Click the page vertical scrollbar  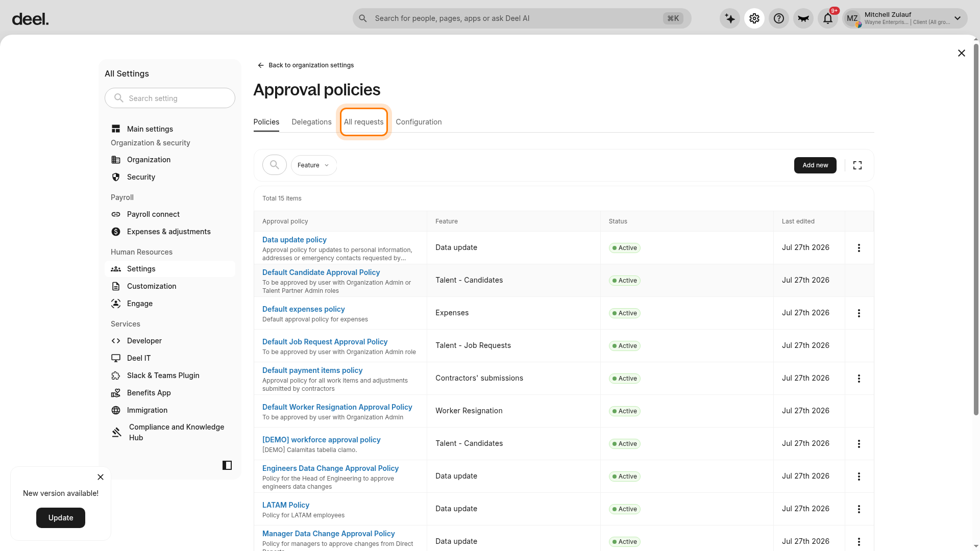[x=976, y=230]
